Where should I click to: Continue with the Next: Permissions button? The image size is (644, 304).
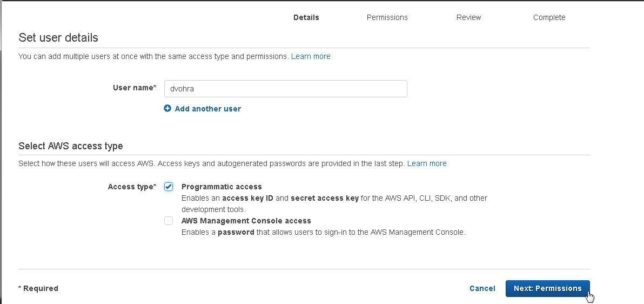click(547, 288)
